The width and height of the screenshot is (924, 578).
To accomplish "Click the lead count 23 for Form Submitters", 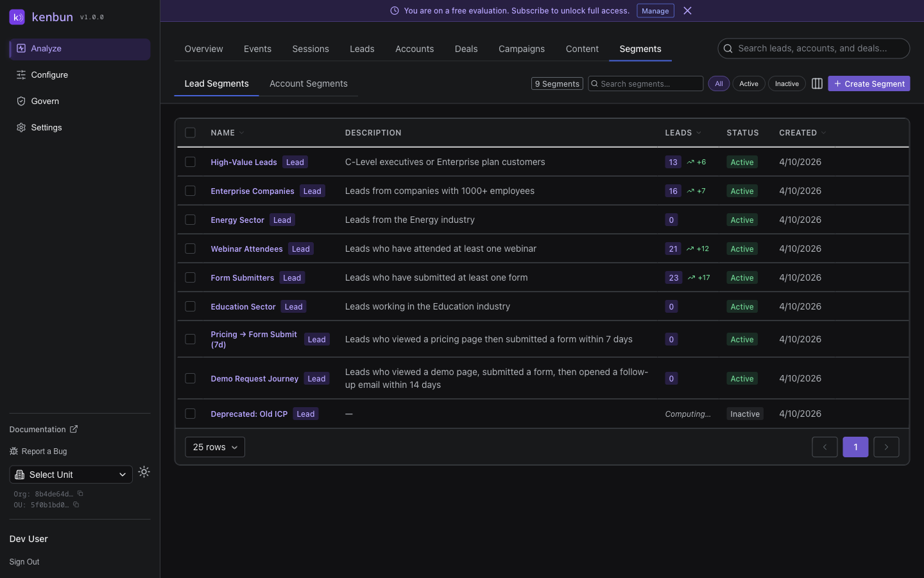I will (673, 278).
